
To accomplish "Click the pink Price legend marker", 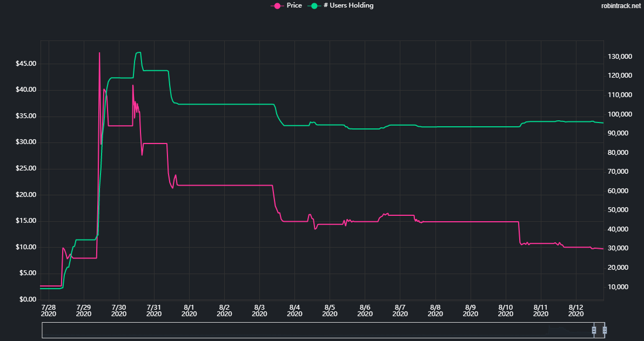I will click(x=277, y=6).
